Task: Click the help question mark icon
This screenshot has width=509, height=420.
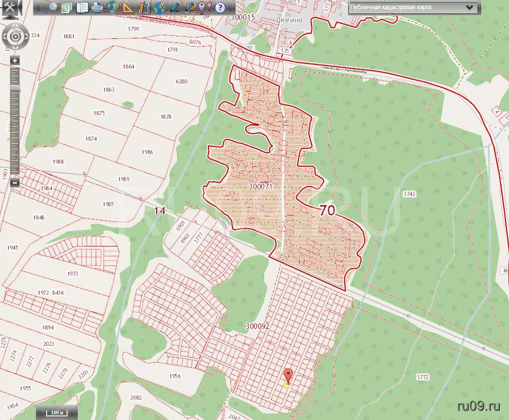Action: pos(220,7)
